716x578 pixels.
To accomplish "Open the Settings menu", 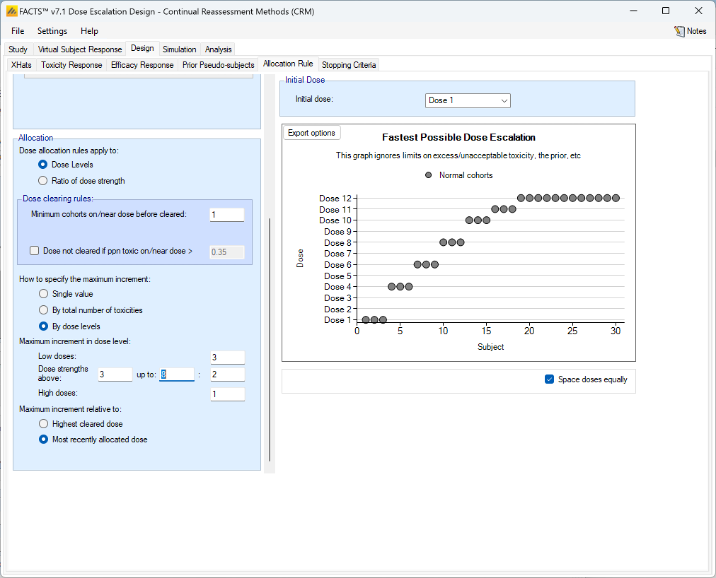I will coord(52,31).
